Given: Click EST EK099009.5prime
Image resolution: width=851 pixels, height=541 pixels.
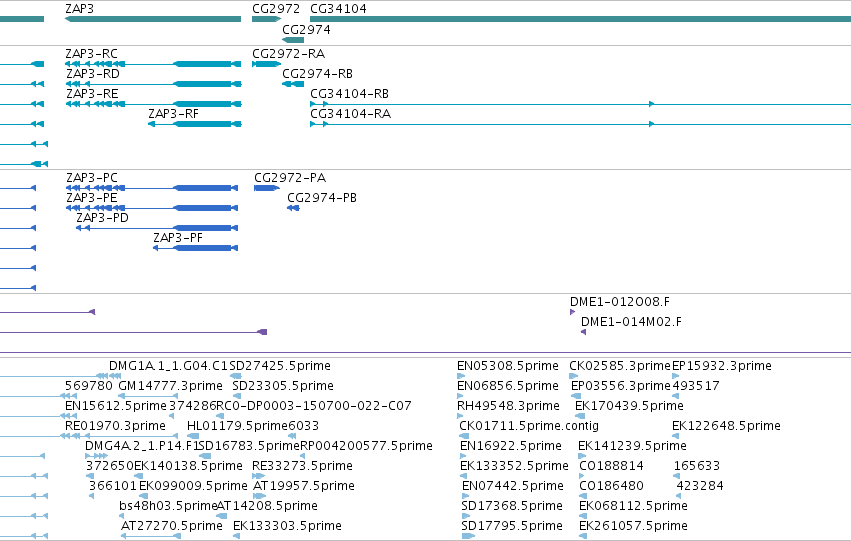Looking at the screenshot, I should 193,486.
